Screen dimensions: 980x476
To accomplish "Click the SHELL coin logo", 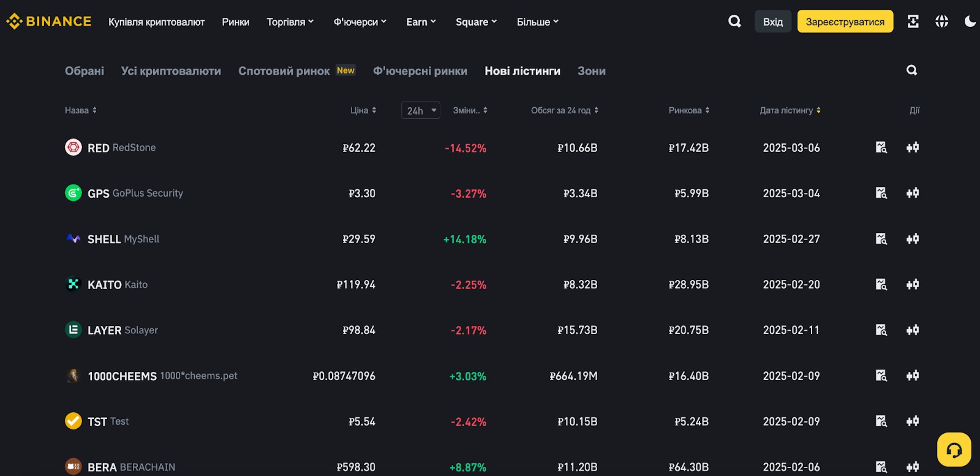I will tap(73, 239).
